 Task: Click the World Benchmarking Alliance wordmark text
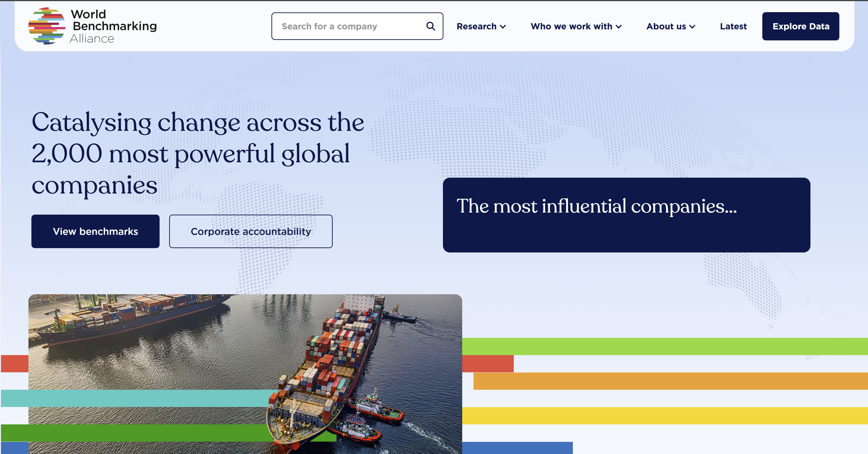113,26
